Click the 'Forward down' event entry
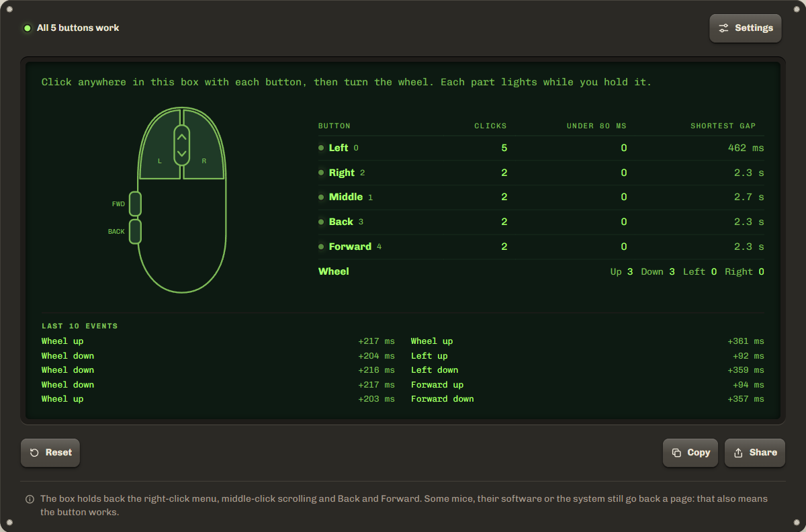Image resolution: width=806 pixels, height=532 pixels. coord(443,399)
